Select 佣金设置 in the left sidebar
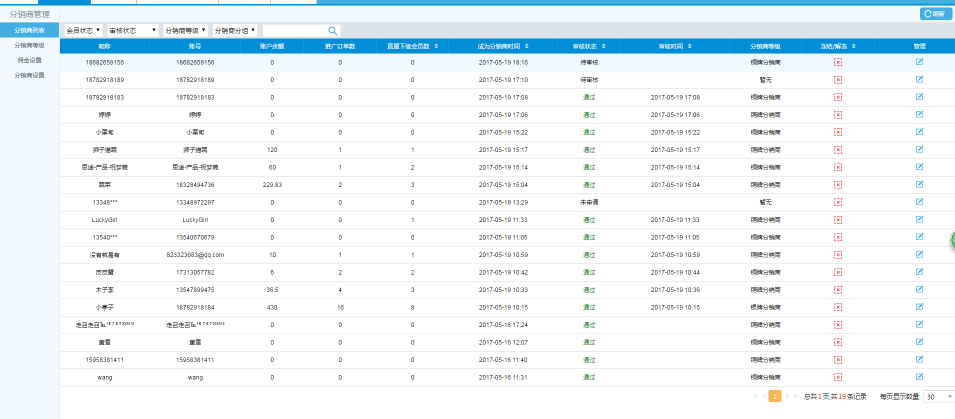The image size is (955, 419). [30, 60]
